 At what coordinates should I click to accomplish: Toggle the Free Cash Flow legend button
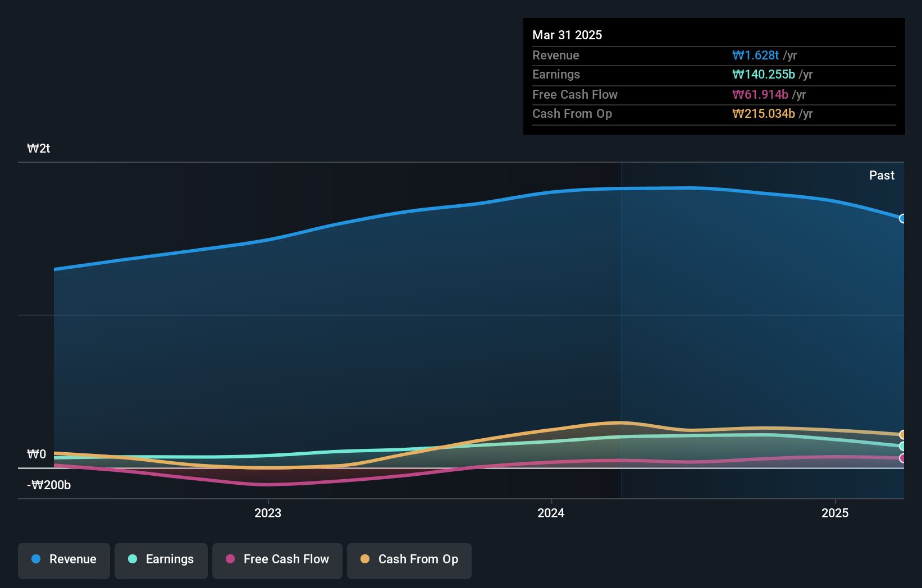pyautogui.click(x=277, y=561)
